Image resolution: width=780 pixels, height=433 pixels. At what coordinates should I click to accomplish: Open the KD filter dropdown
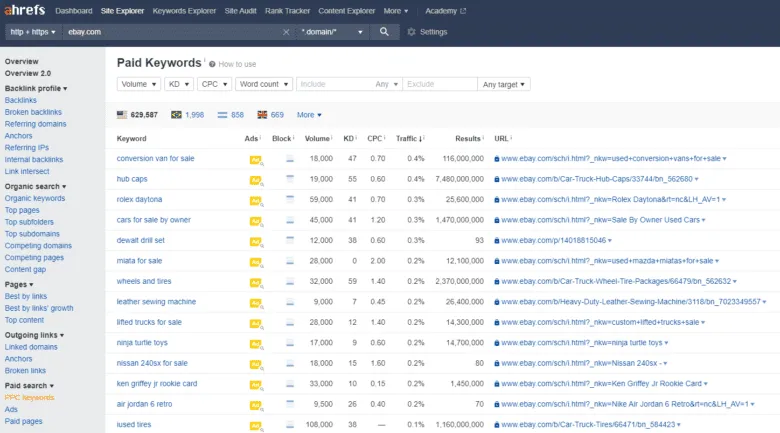pyautogui.click(x=179, y=84)
